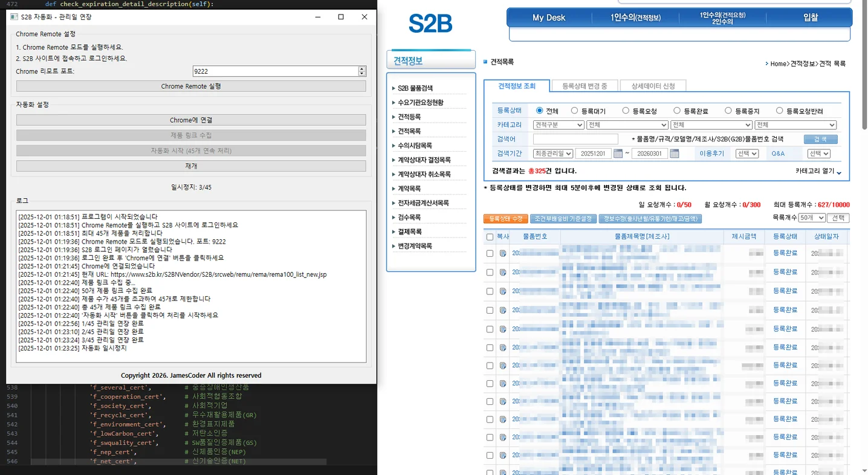Image resolution: width=868 pixels, height=475 pixels.
Task: Click the copy icon in the first row
Action: (x=503, y=254)
